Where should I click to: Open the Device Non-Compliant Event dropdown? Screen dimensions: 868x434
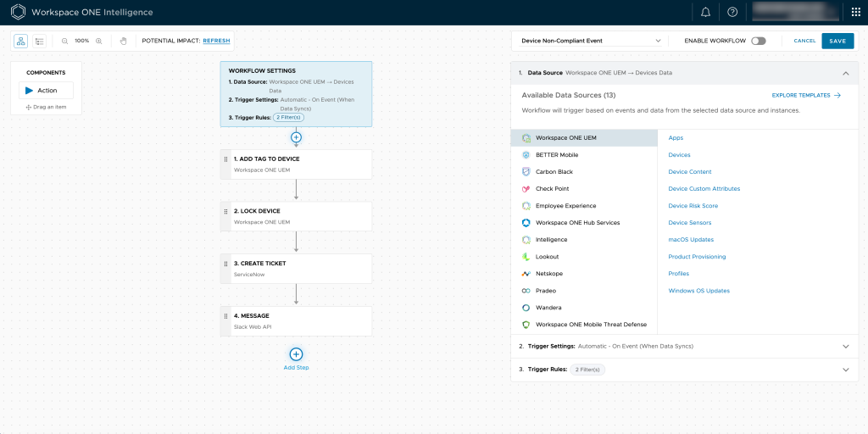(x=591, y=41)
